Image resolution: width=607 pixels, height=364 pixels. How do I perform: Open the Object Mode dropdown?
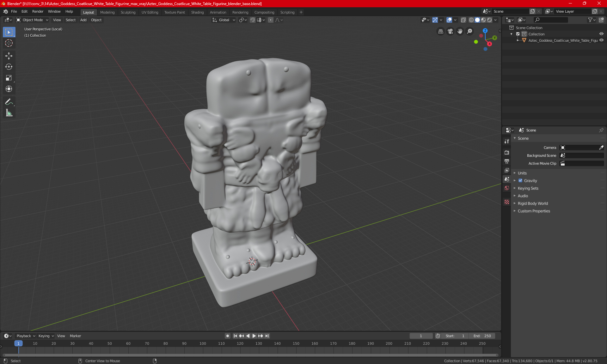pos(32,20)
